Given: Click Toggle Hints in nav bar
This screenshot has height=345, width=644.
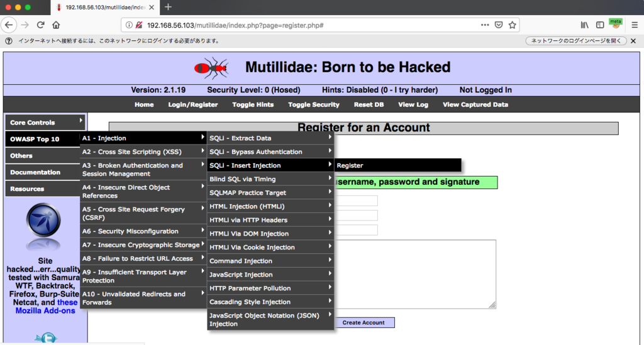Looking at the screenshot, I should pyautogui.click(x=253, y=104).
